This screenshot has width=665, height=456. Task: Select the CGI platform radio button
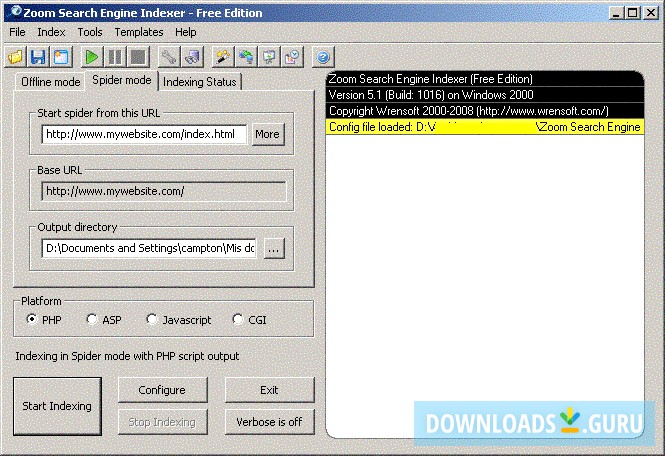pos(238,319)
